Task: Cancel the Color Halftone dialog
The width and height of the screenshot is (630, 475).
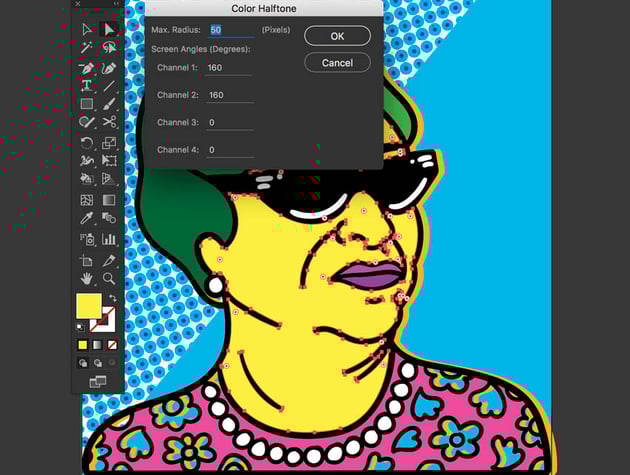Action: [x=338, y=63]
